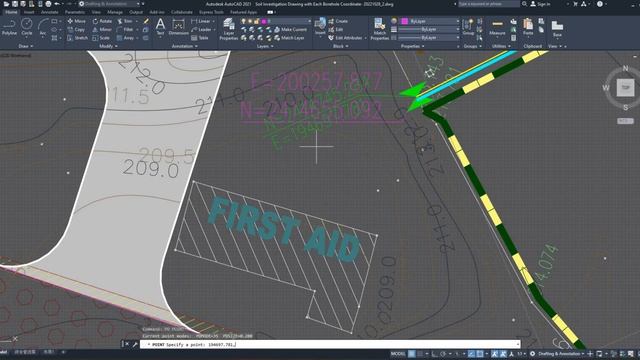640x360 pixels.
Task: Open the Annotate ribbon tab
Action: (49, 12)
